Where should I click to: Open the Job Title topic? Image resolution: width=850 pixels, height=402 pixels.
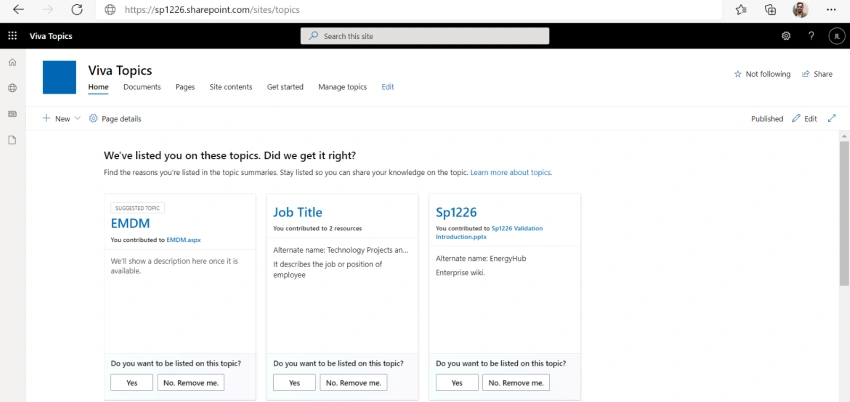coord(298,212)
